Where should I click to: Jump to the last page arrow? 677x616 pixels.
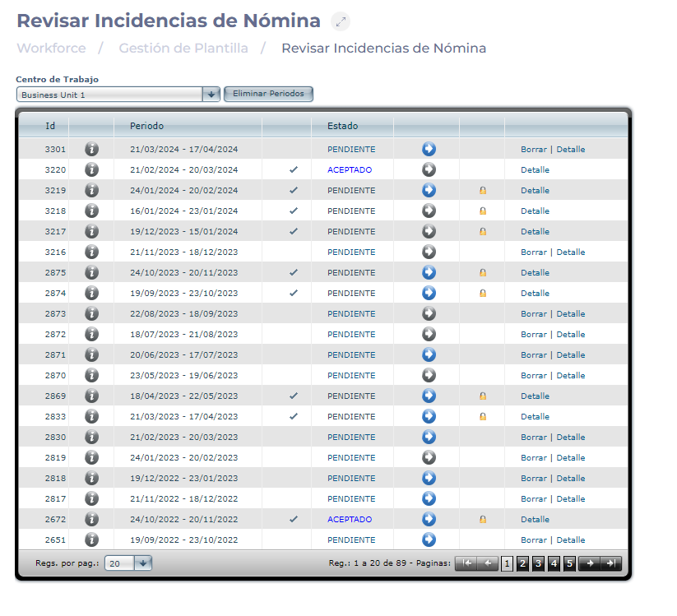click(x=610, y=563)
